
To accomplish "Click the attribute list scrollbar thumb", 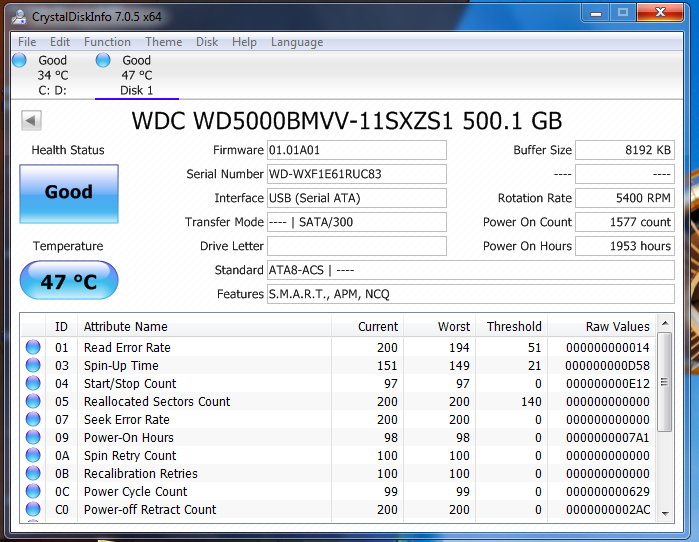I will 665,382.
